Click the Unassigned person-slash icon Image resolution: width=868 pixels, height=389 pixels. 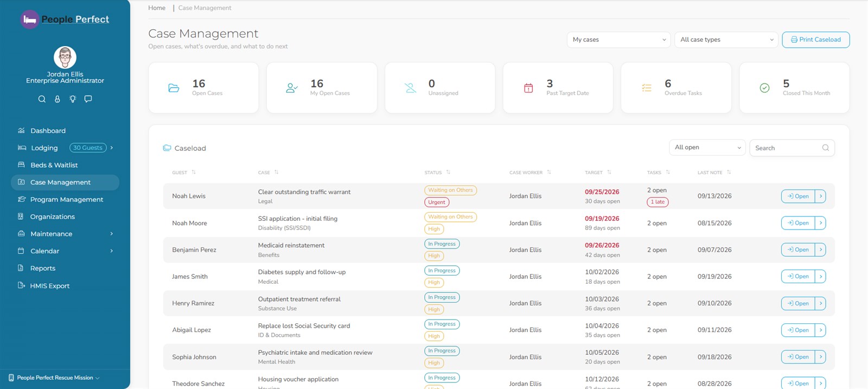click(x=410, y=88)
